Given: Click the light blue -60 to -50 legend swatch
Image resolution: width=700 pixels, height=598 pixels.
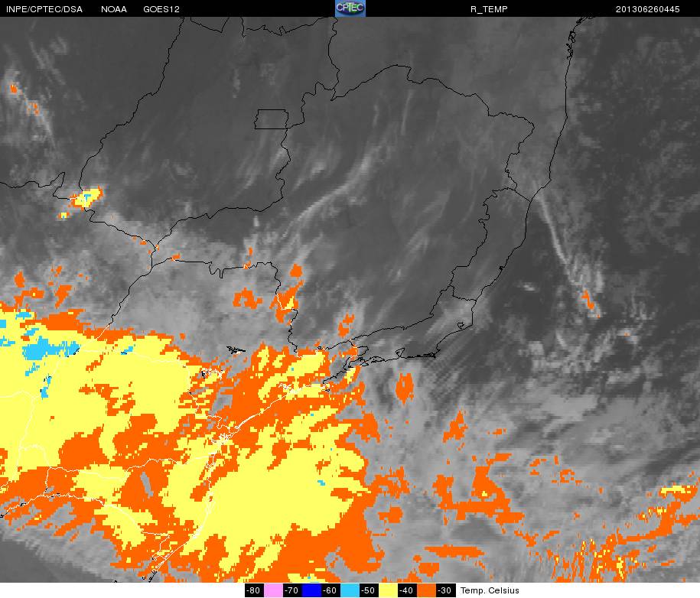Looking at the screenshot, I should (350, 590).
